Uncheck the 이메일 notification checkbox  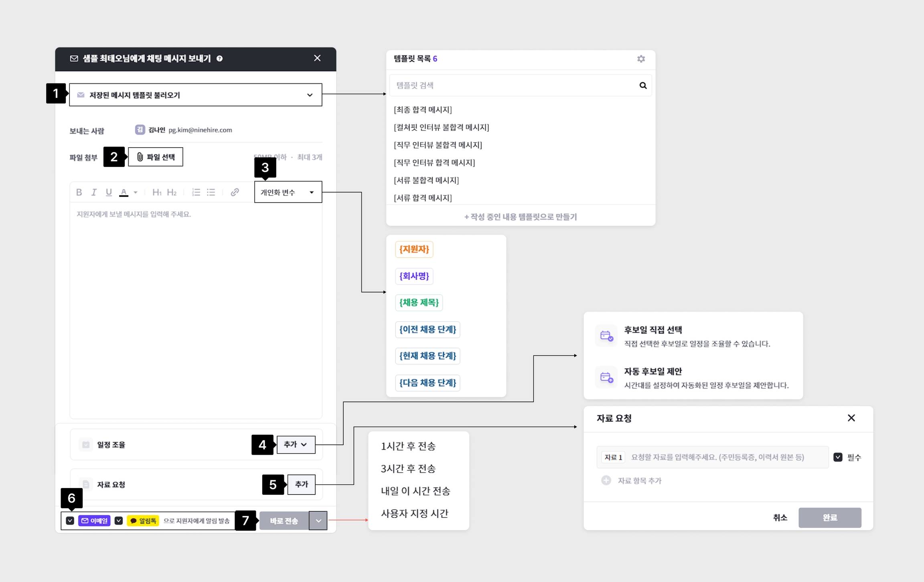[70, 521]
